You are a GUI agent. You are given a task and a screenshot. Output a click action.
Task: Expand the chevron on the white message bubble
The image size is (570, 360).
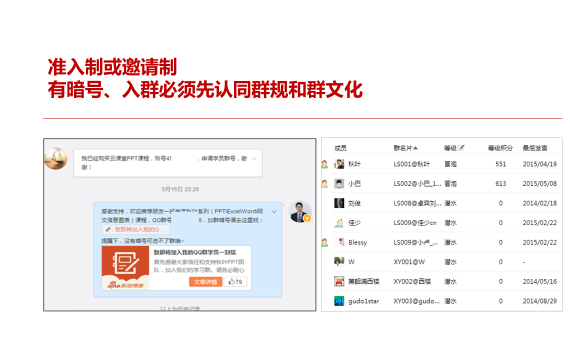tap(254, 159)
